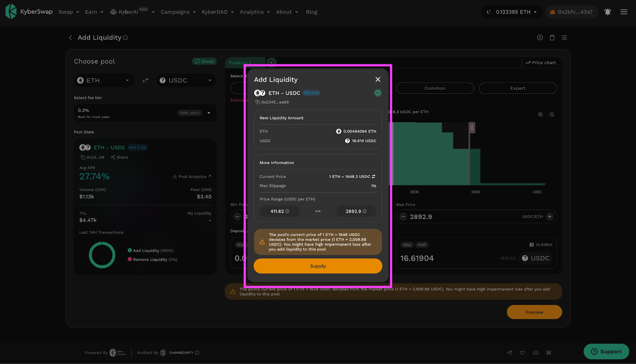
Task: Click the FEE 0.3% badge in dialog
Action: [312, 93]
